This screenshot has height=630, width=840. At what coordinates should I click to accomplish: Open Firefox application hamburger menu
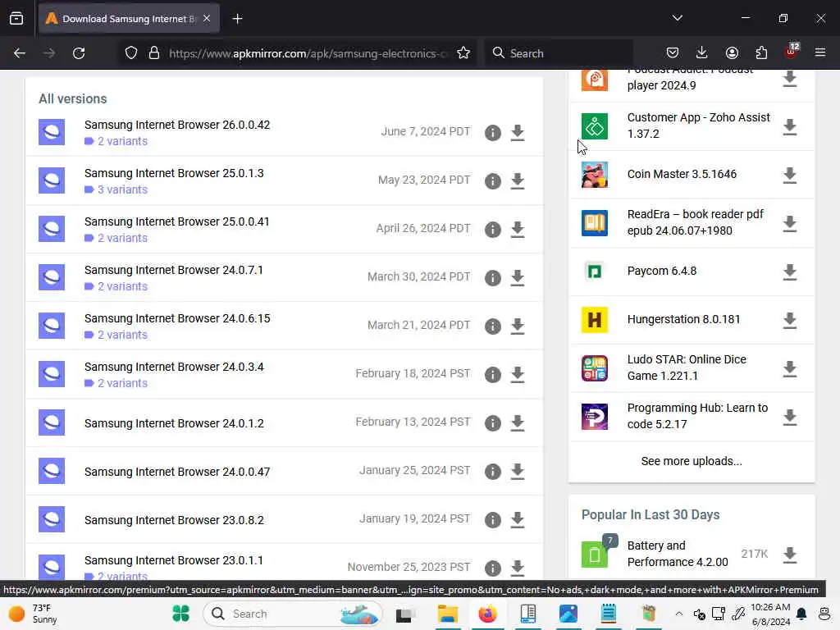pyautogui.click(x=820, y=53)
